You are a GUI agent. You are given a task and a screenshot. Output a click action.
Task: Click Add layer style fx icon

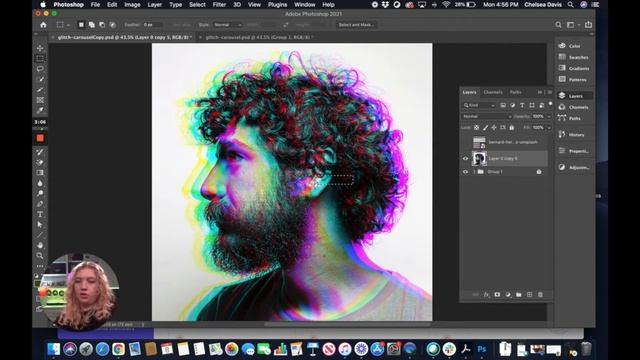486,294
